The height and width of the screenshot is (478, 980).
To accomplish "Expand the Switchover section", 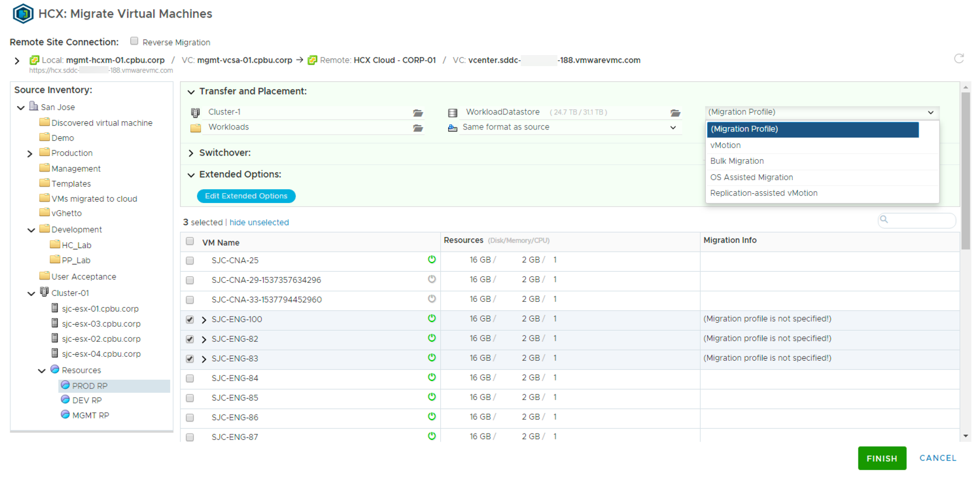I will 191,153.
